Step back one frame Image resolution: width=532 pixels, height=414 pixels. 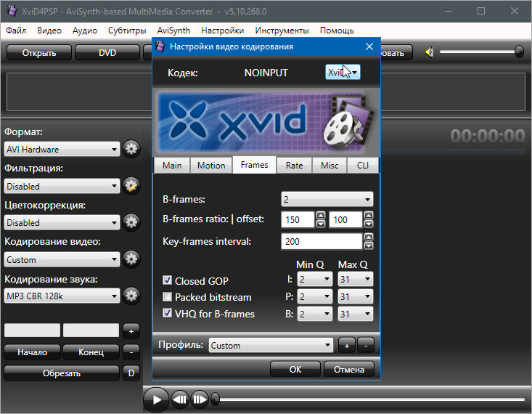180,399
